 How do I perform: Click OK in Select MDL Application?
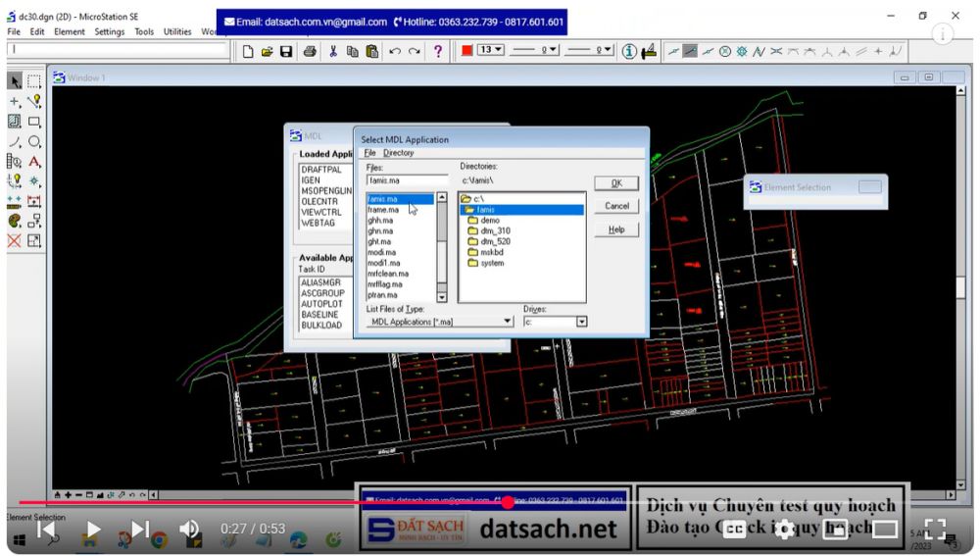[x=615, y=183]
